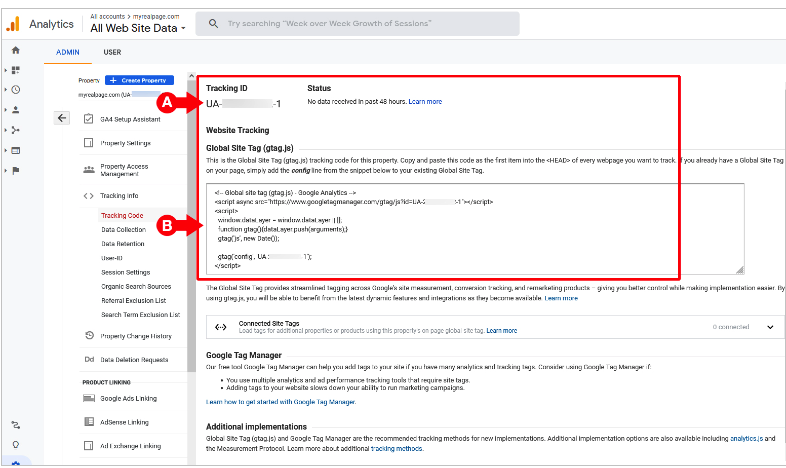The width and height of the screenshot is (786, 468).
Task: Click Learn more in Connected Site Tags
Action: [501, 331]
